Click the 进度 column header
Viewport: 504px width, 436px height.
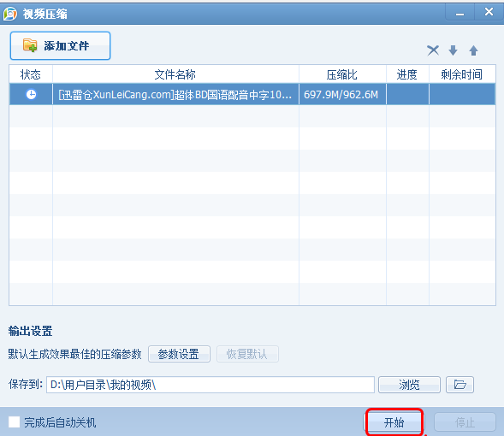point(407,74)
